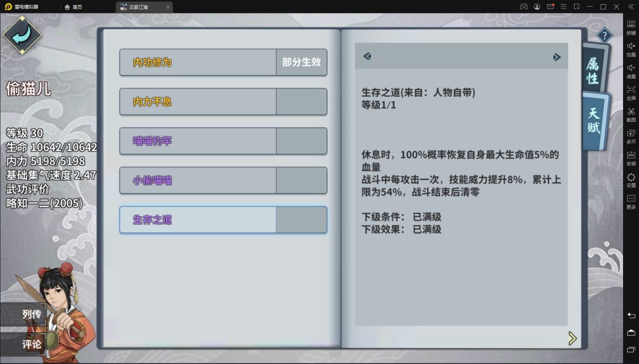Screen dimensions: 639x364
Task: Click the 略知一二(2005) rating text
Action: click(44, 203)
